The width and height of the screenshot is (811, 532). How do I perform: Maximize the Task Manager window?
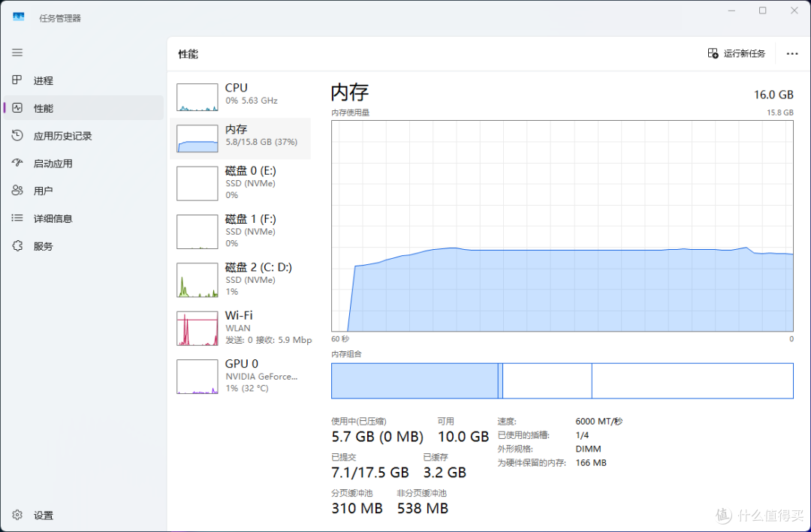tap(762, 11)
